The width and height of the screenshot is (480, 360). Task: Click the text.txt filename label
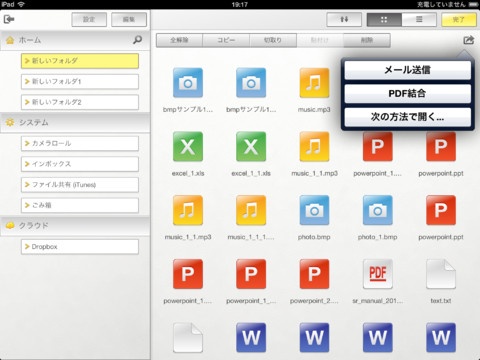click(441, 301)
